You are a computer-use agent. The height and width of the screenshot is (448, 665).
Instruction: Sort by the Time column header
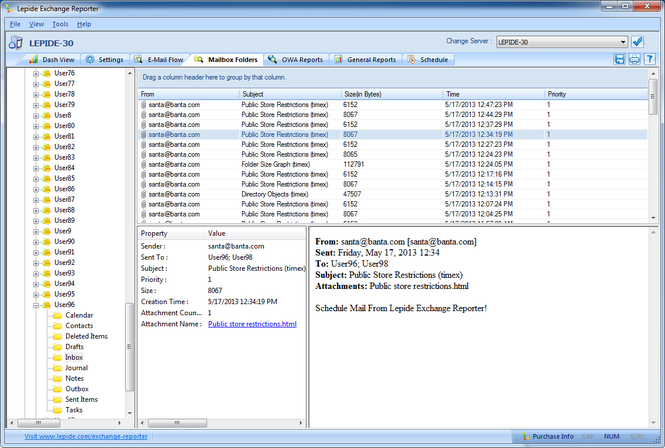pos(494,94)
